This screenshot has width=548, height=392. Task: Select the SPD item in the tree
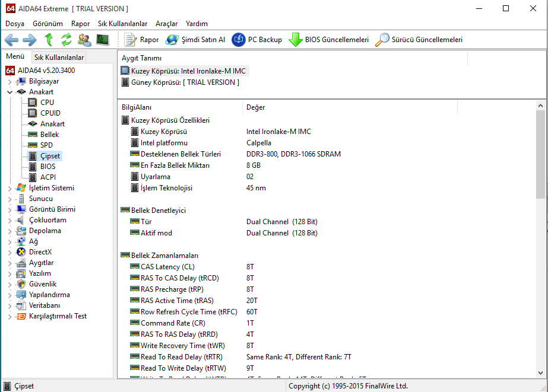tap(46, 145)
